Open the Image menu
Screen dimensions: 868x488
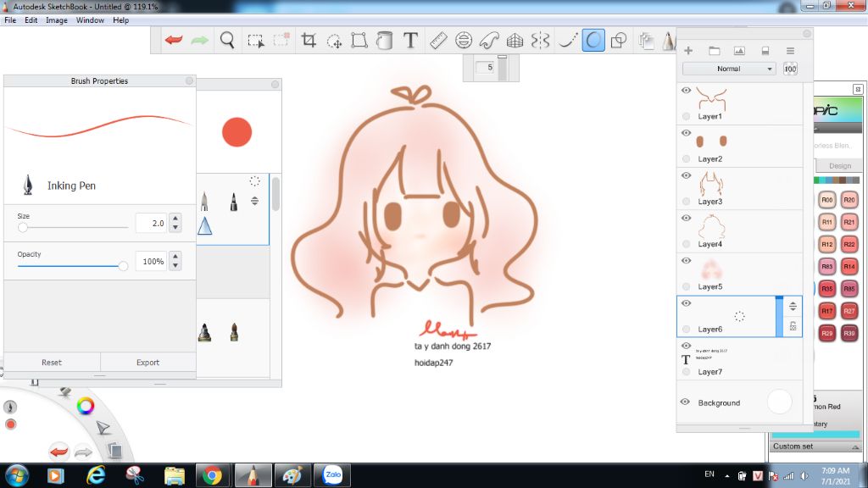57,20
